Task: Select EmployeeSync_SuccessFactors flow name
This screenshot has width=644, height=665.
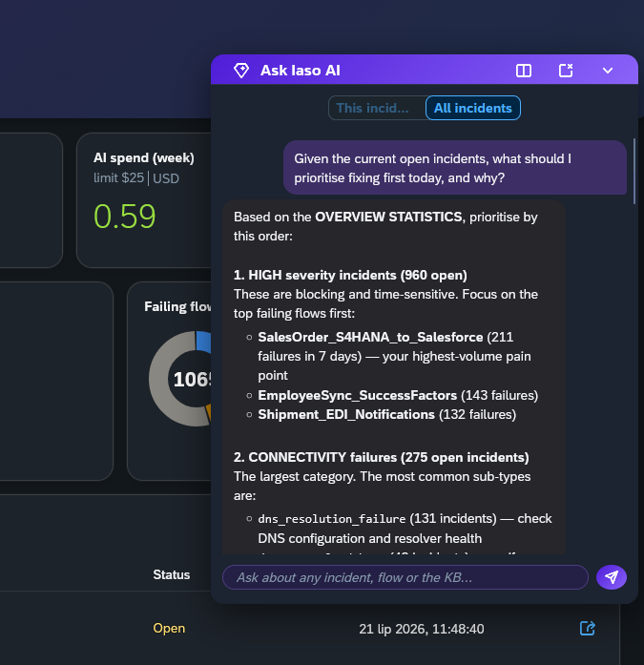Action: click(358, 395)
